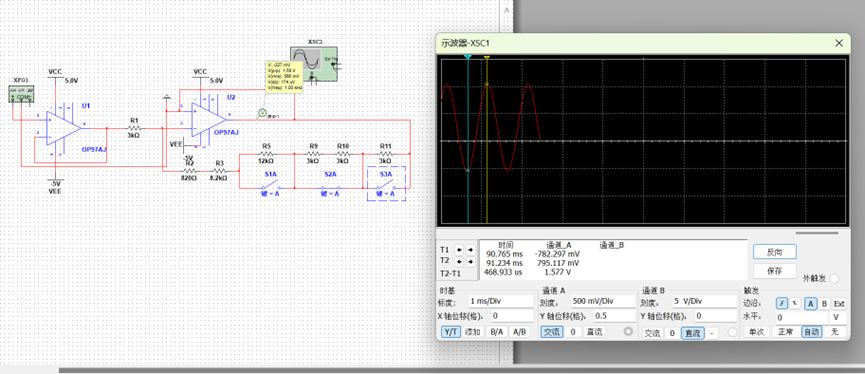This screenshot has height=374, width=865.
Task: Select the R3 8.2kΩ resistor
Action: coord(220,171)
